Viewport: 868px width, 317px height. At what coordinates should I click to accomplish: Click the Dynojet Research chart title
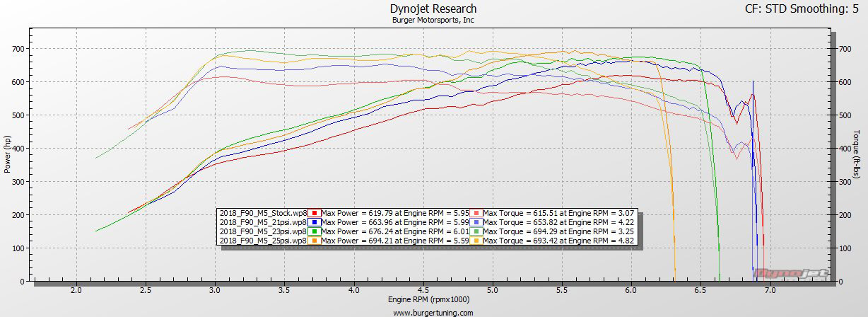(x=433, y=8)
